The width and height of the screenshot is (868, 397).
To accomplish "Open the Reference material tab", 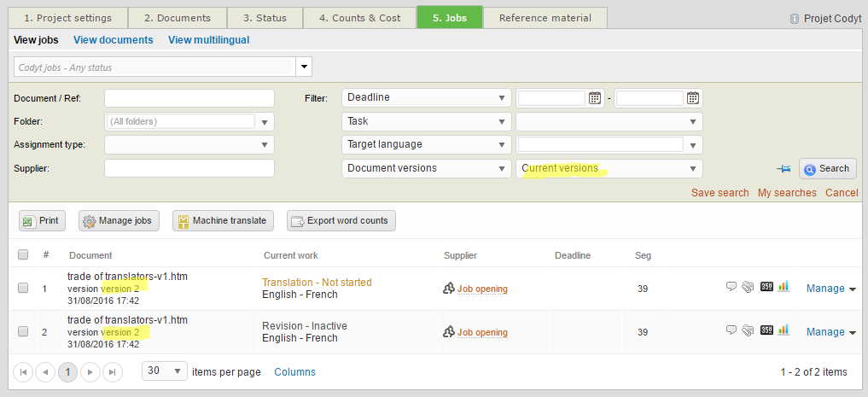I will pos(545,18).
